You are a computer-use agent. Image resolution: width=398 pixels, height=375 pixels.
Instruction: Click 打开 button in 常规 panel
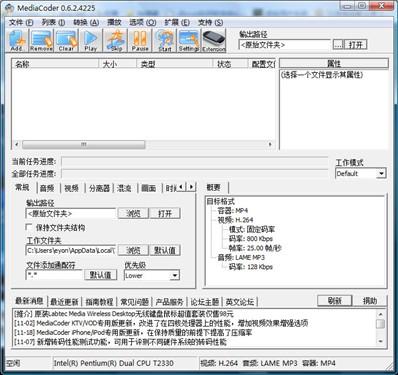[x=165, y=213]
